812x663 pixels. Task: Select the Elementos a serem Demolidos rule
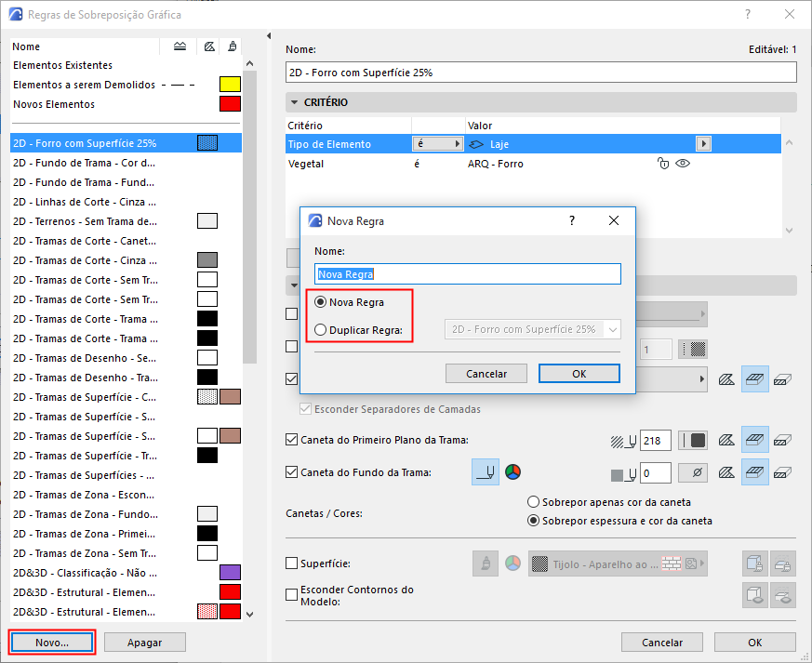point(126,85)
